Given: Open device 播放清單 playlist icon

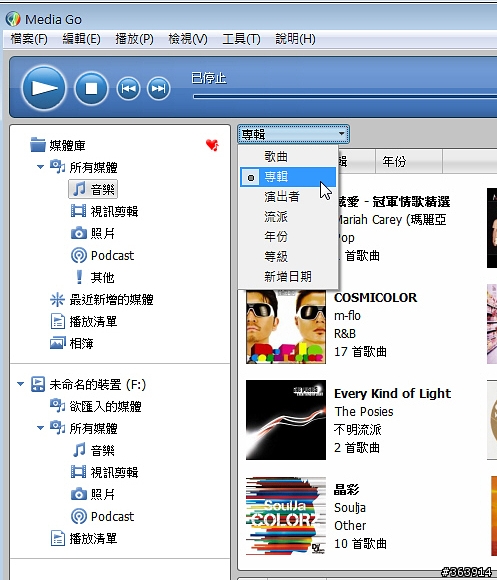Looking at the screenshot, I should [58, 538].
